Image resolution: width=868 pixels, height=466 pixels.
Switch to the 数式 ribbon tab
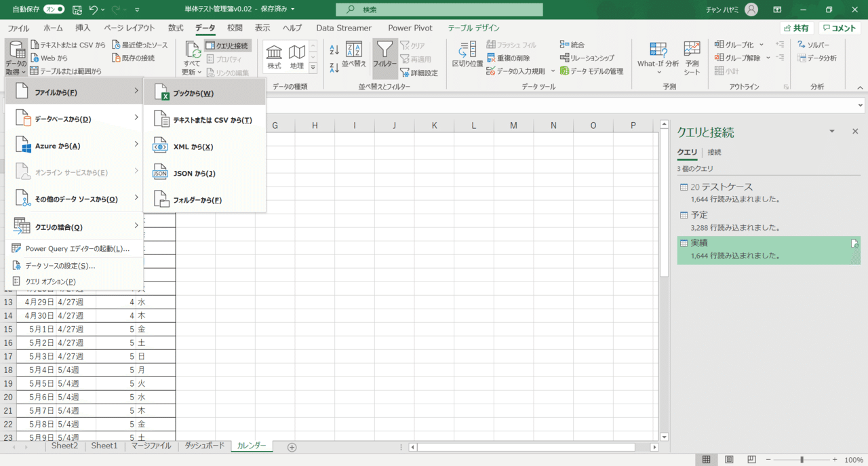tap(176, 28)
